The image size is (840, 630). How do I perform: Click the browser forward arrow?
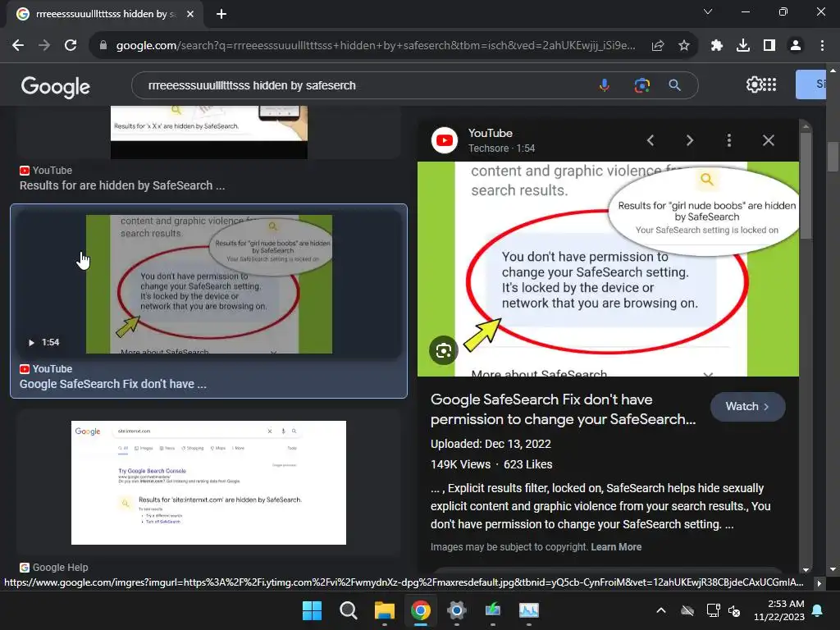[44, 46]
